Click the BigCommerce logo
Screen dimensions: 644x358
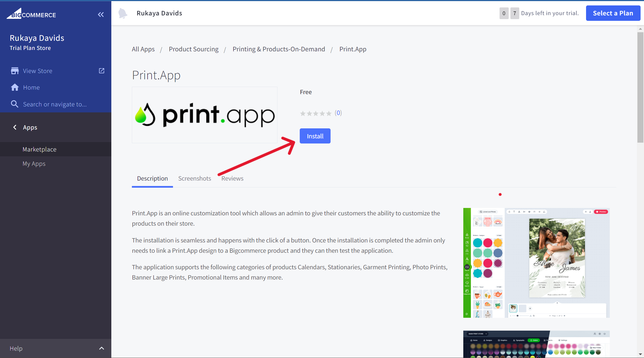31,14
